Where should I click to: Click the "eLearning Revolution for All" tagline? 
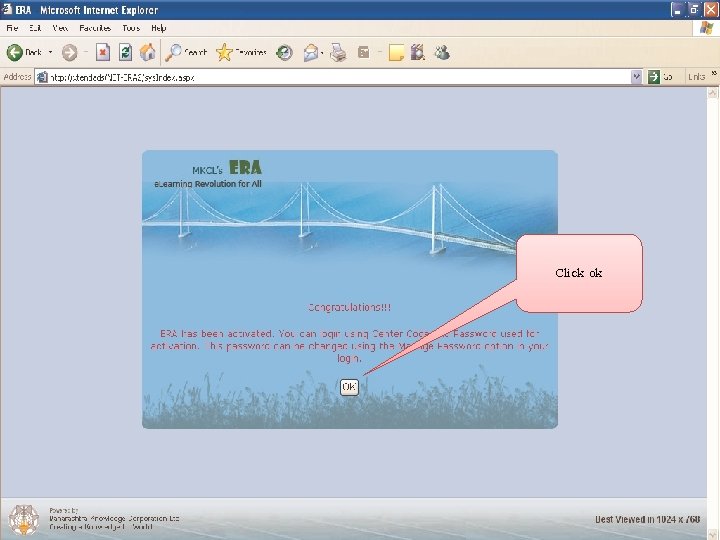[x=208, y=184]
